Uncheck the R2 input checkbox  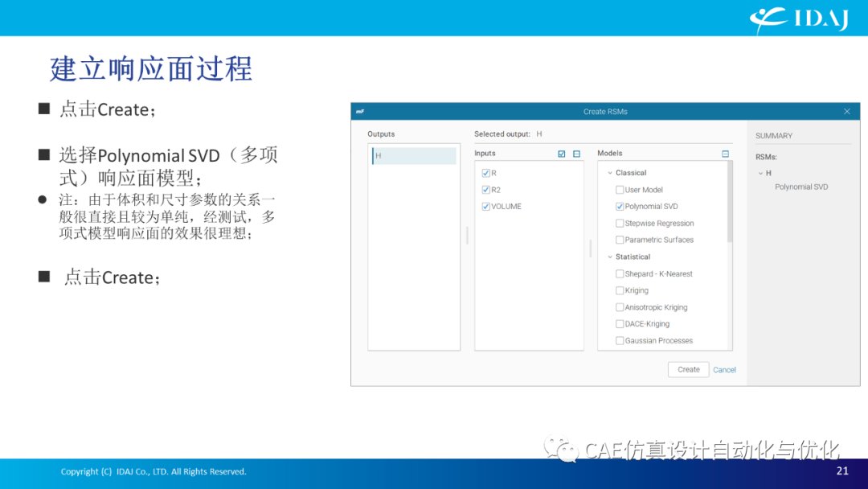pyautogui.click(x=486, y=189)
